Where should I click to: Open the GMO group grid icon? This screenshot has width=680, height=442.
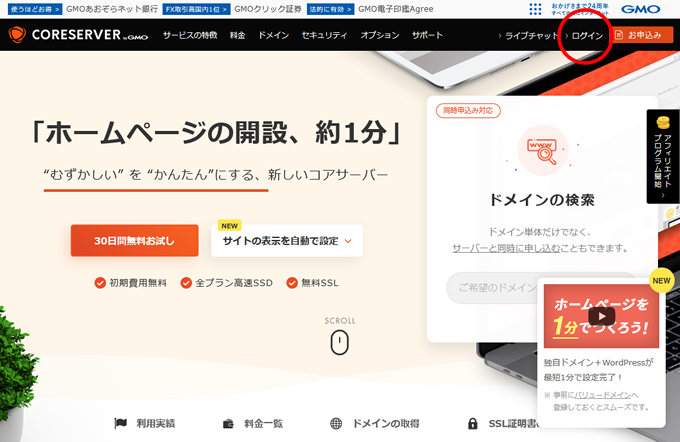coord(535,9)
